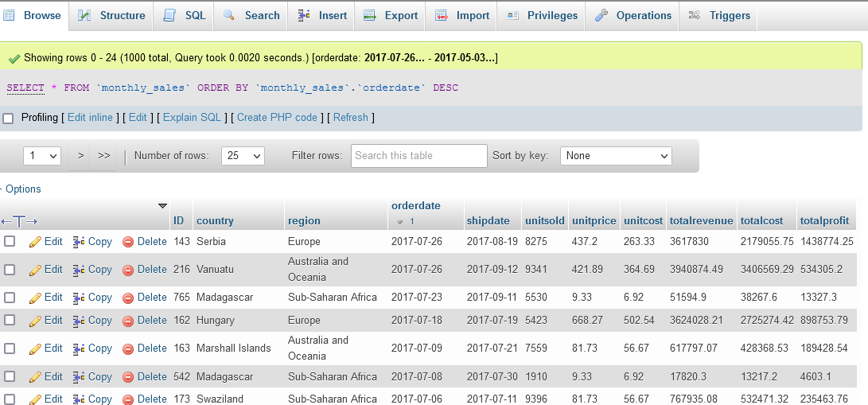The width and height of the screenshot is (868, 405).
Task: Select row checkbox for Swaziland
Action: (10, 399)
